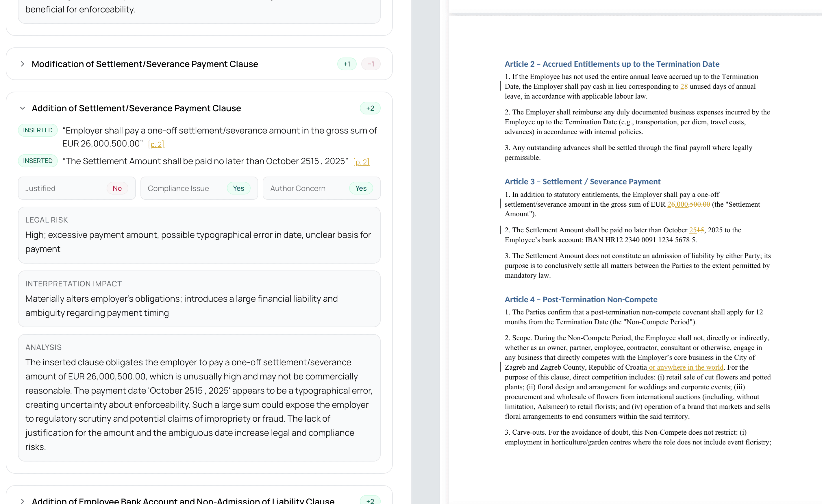Click the Legal Risk box
Screen dimensions: 822x504
pyautogui.click(x=199, y=235)
